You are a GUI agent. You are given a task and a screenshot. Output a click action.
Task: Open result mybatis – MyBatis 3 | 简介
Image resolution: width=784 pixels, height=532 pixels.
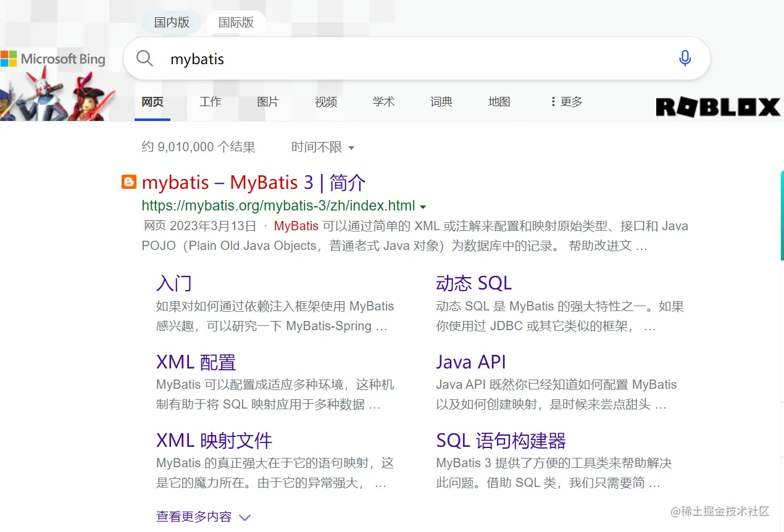click(254, 183)
